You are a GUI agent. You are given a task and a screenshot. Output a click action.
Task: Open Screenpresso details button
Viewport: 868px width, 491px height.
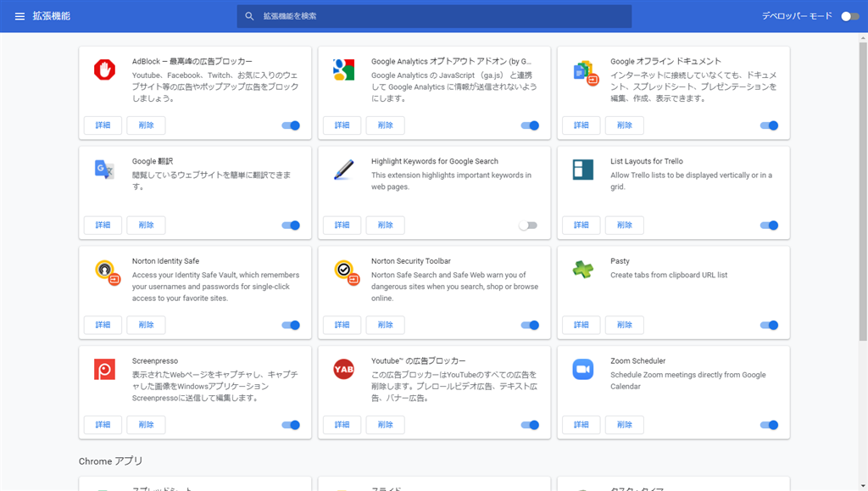[x=103, y=425]
